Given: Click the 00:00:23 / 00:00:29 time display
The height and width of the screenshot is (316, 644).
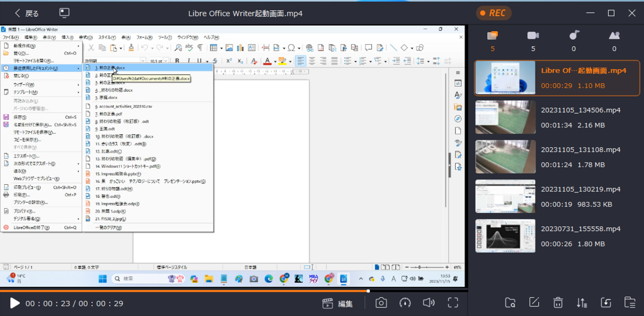Looking at the screenshot, I should click(x=75, y=304).
